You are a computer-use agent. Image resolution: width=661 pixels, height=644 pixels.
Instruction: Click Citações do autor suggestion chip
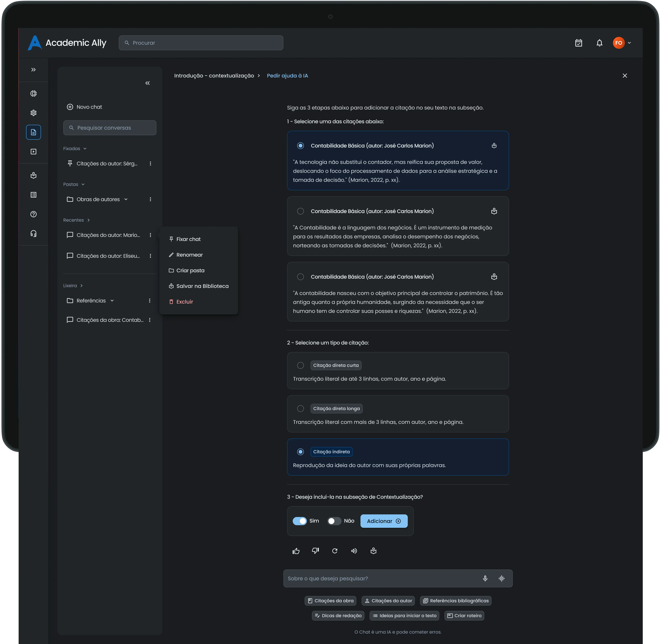[x=388, y=601]
